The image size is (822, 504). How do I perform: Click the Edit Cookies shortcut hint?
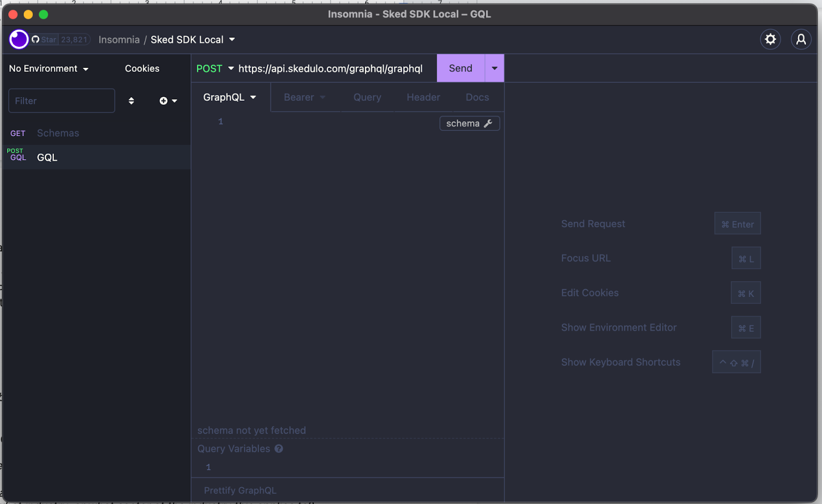[590, 292]
